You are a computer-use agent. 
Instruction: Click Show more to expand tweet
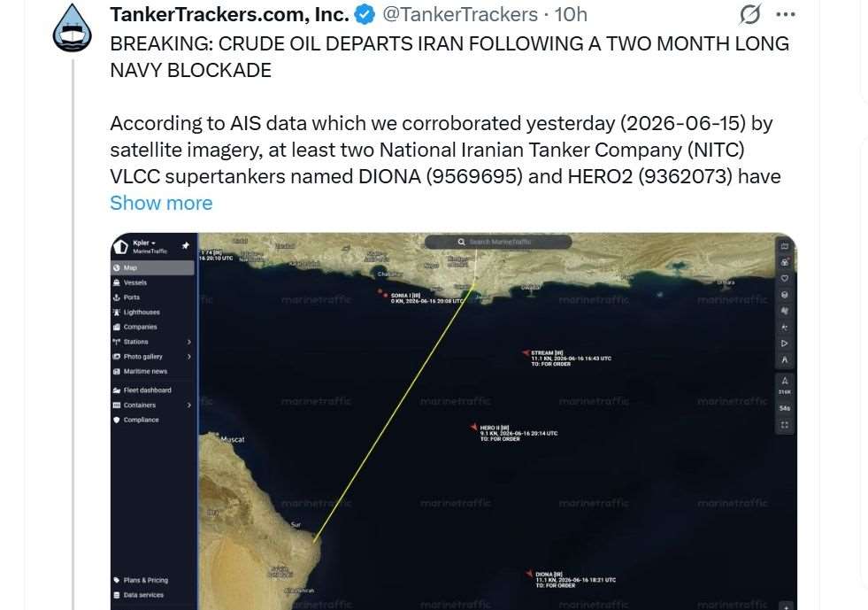pyautogui.click(x=161, y=204)
